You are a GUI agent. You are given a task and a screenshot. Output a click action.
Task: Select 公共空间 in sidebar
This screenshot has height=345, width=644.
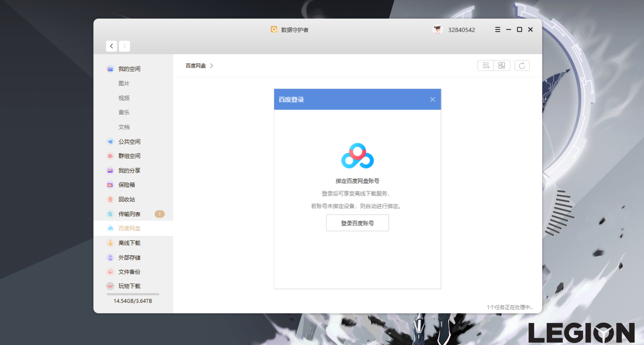[x=129, y=142]
